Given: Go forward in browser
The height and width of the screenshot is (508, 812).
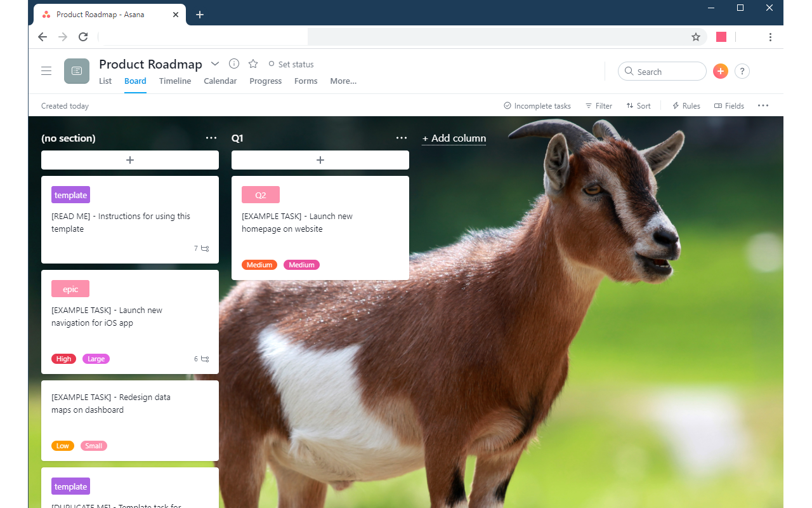Looking at the screenshot, I should pyautogui.click(x=63, y=37).
